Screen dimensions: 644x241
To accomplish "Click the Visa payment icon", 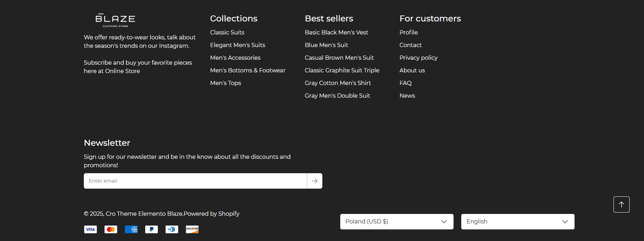I will [x=90, y=229].
